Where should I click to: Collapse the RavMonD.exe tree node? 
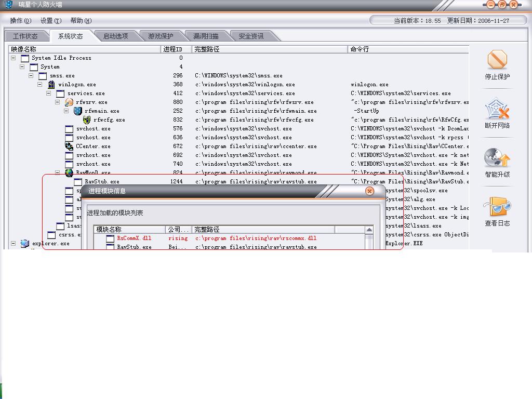coord(57,172)
